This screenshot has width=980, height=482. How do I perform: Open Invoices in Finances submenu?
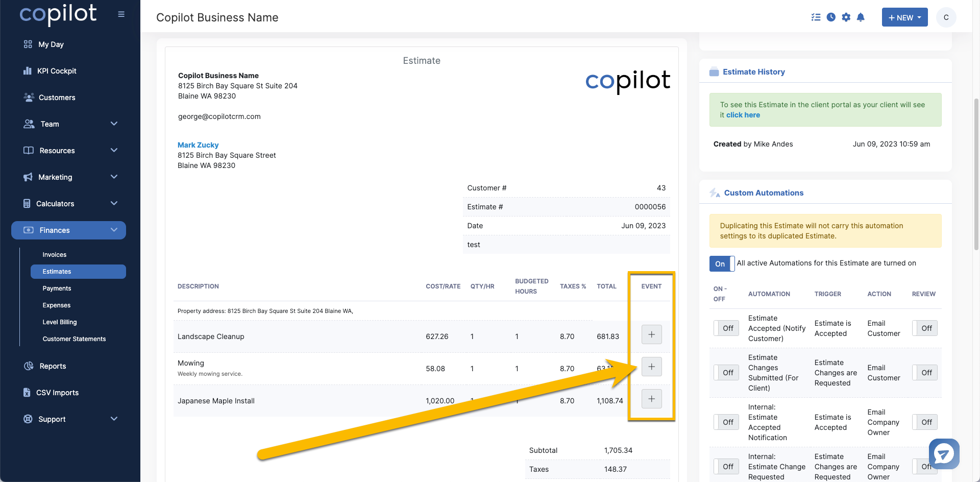(55, 255)
